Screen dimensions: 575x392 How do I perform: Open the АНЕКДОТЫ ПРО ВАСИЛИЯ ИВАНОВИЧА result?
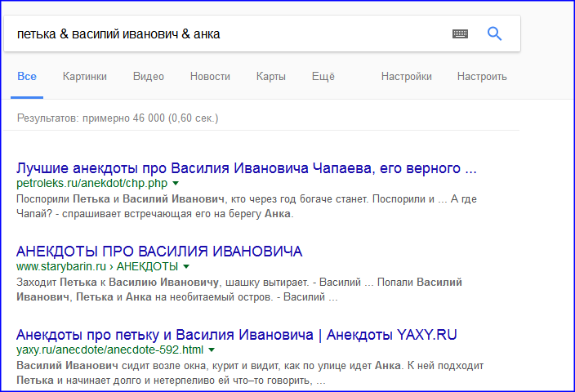tap(159, 251)
